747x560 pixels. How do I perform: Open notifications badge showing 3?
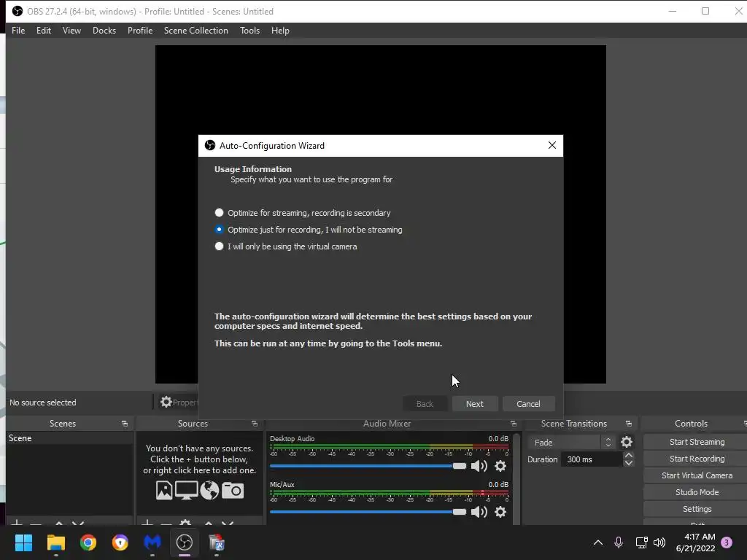(727, 542)
